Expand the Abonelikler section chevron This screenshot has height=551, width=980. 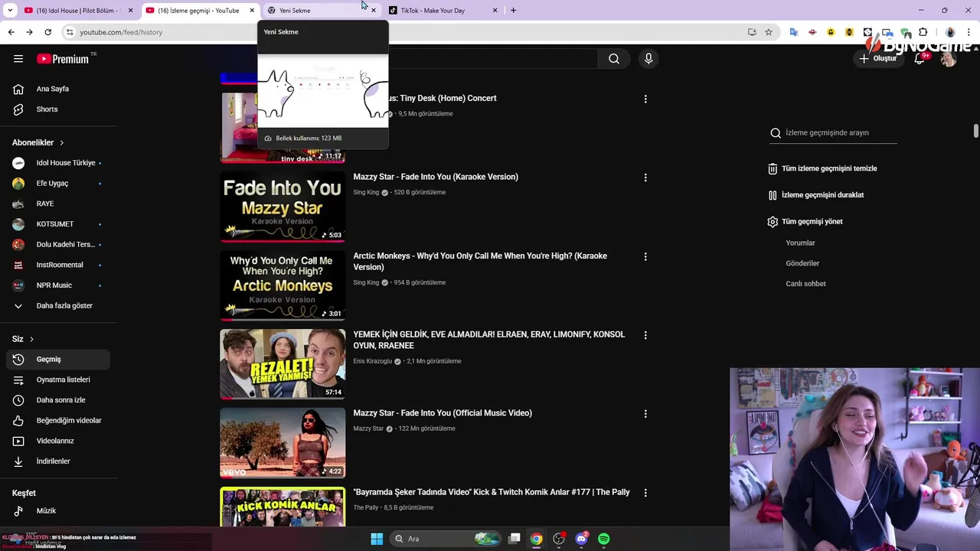point(62,142)
